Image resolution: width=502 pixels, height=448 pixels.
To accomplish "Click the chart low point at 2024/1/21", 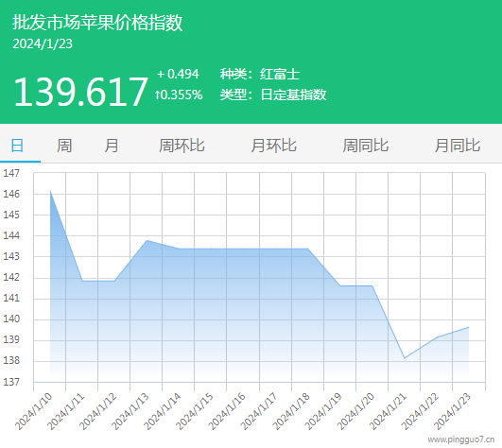I will tap(405, 358).
